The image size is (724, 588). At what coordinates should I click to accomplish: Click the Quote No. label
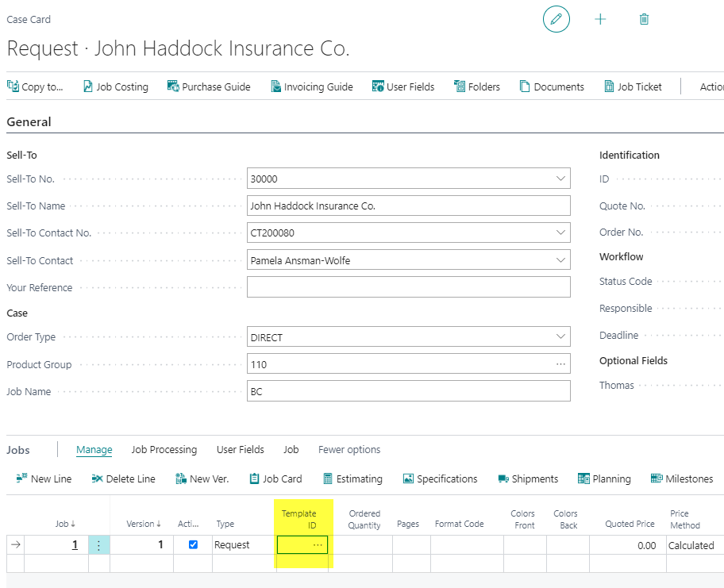coord(622,206)
